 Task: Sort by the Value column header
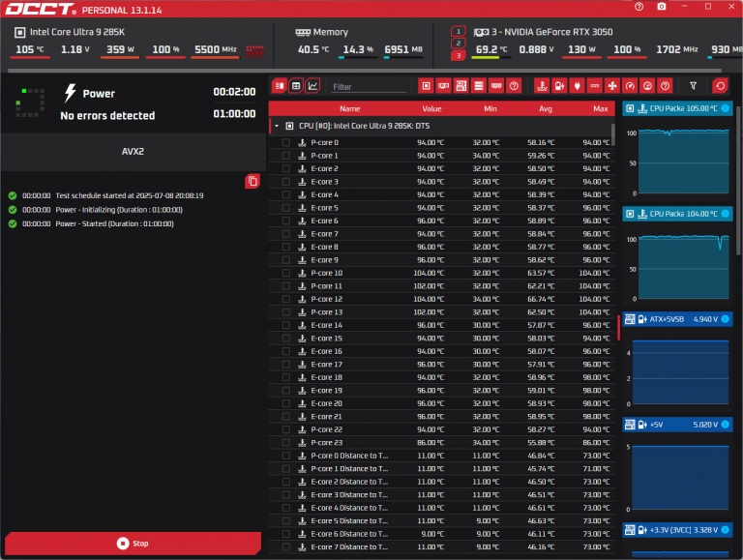tap(431, 108)
